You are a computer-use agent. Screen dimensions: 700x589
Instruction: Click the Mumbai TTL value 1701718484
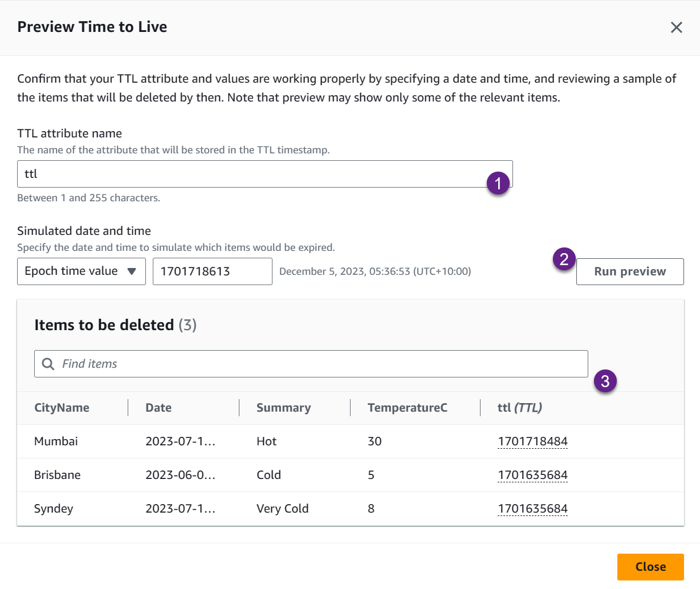click(532, 441)
